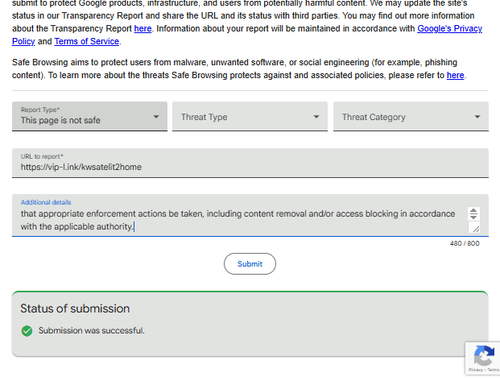Click the scroll-up arrow in Additional details

(x=473, y=211)
